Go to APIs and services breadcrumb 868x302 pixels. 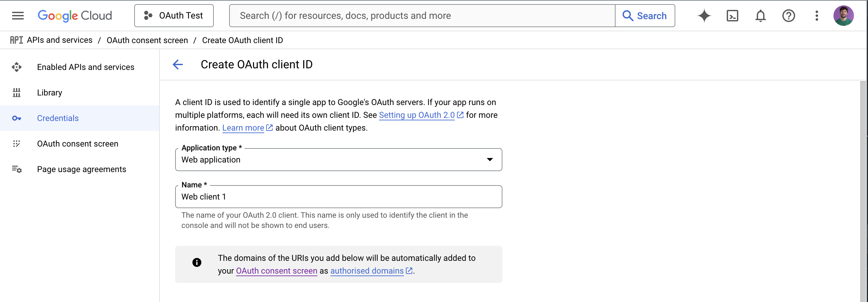point(60,40)
